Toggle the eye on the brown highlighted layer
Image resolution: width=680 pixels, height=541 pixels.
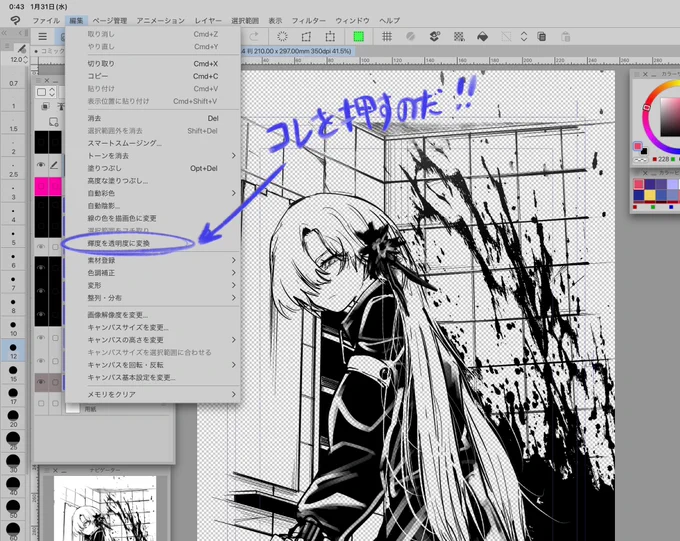pos(41,382)
